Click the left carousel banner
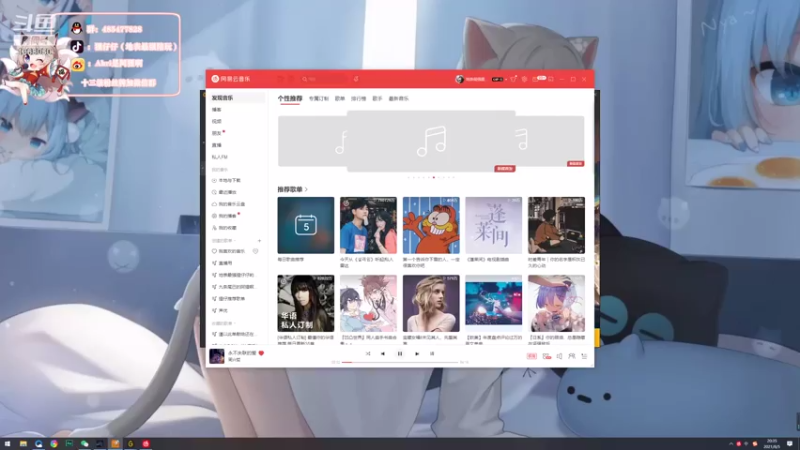800x450 pixels. tap(312, 141)
